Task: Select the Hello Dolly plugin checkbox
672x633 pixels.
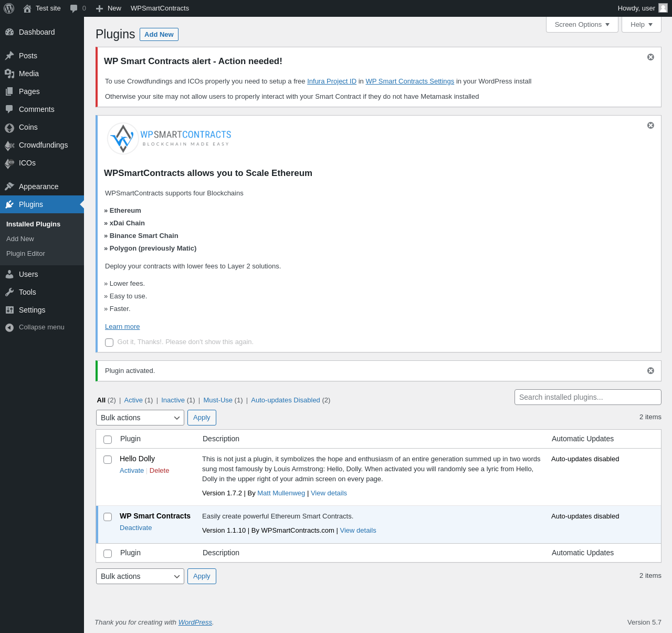Action: click(108, 460)
